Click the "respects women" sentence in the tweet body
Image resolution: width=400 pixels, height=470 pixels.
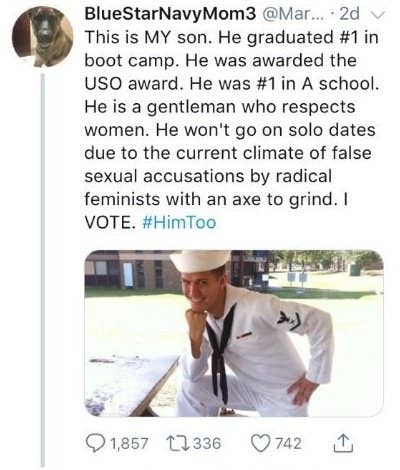tap(220, 118)
